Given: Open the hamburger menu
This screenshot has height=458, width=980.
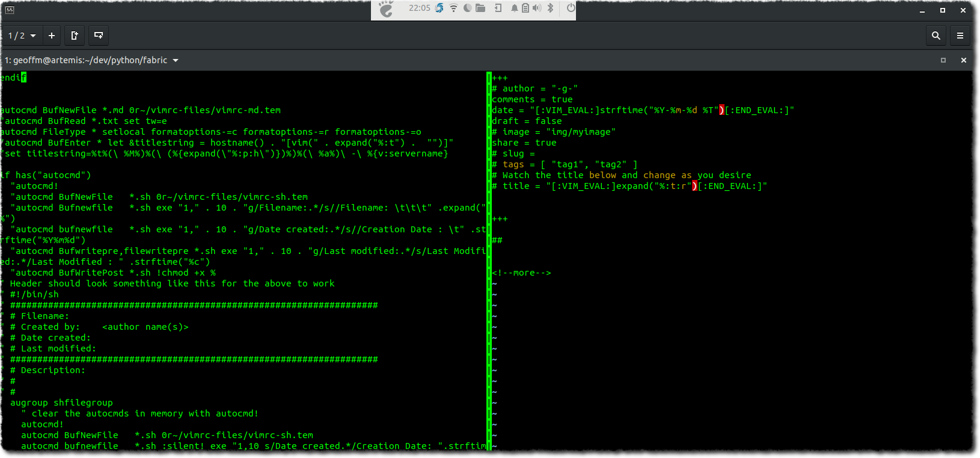Looking at the screenshot, I should [960, 36].
